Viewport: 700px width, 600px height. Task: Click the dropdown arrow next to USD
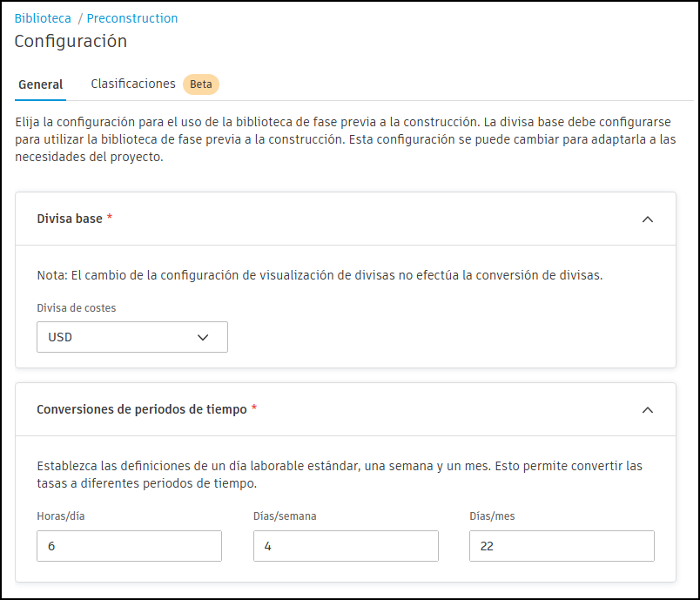tap(203, 338)
